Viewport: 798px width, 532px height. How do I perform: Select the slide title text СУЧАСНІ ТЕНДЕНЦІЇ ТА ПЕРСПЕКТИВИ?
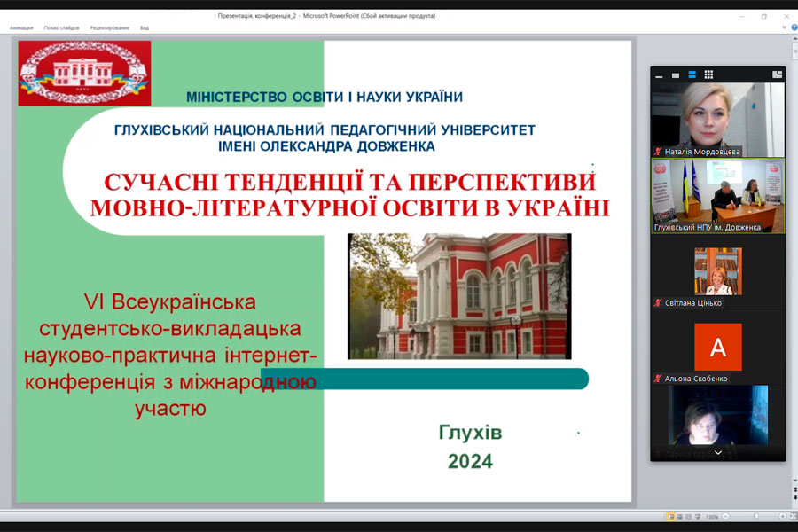click(x=349, y=183)
